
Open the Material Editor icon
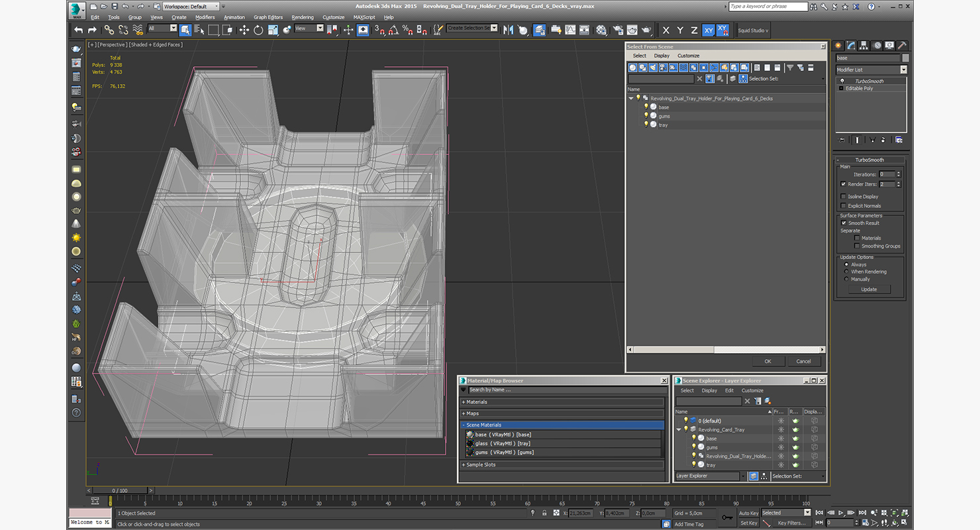click(601, 30)
